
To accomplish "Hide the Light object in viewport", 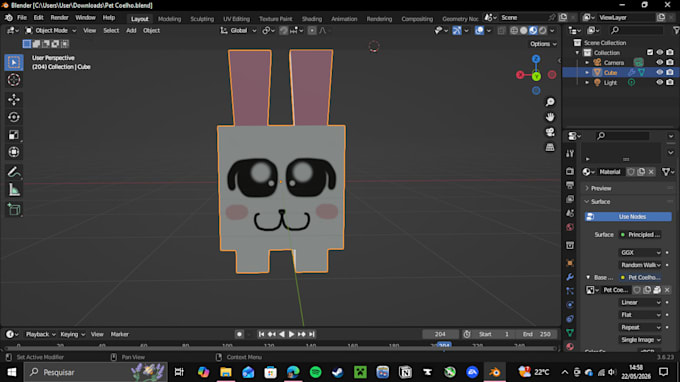I will point(660,82).
